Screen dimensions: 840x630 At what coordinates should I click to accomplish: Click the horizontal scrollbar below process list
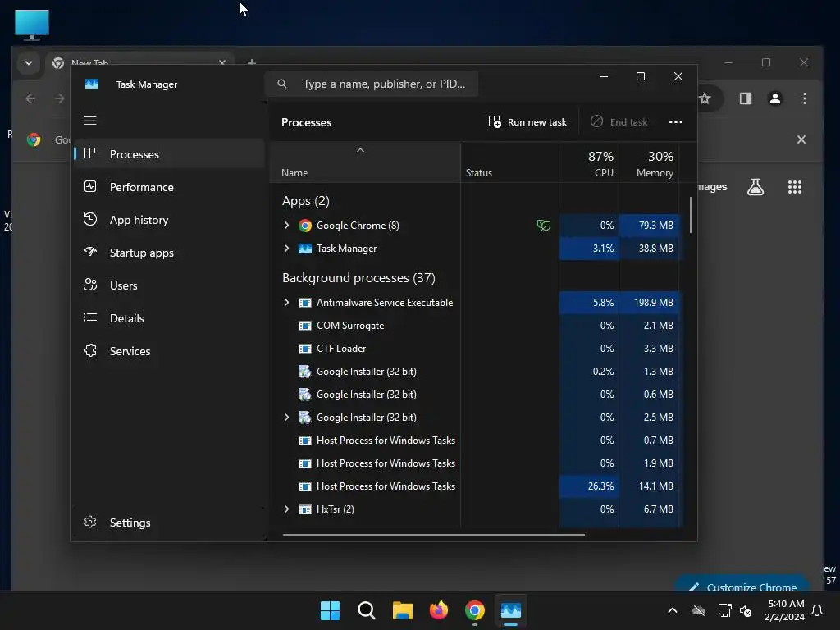(x=433, y=534)
